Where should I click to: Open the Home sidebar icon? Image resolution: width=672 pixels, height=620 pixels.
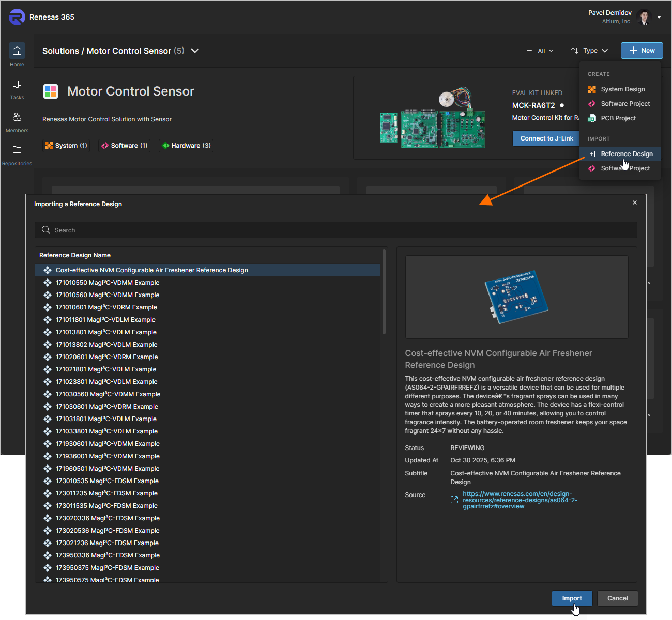coord(17,51)
